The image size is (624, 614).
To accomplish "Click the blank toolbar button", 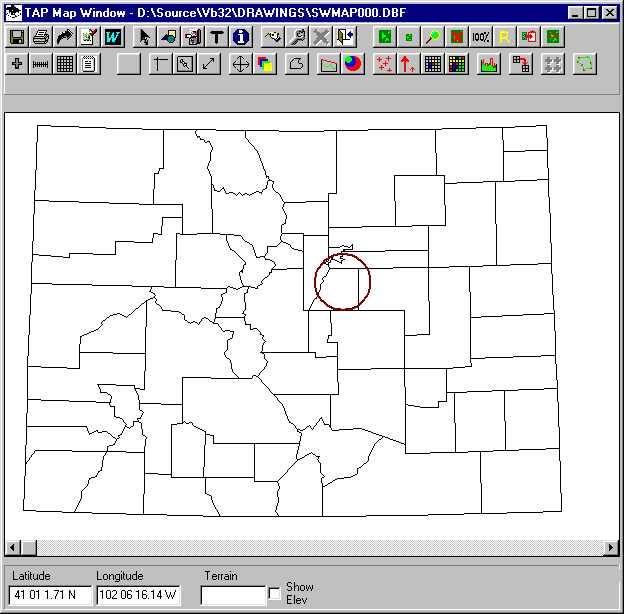I will click(129, 64).
